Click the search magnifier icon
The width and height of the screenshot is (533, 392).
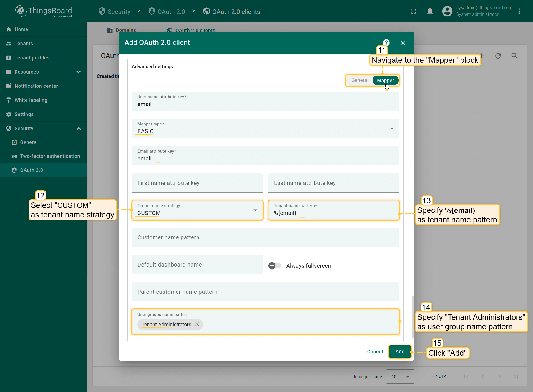[x=514, y=56]
